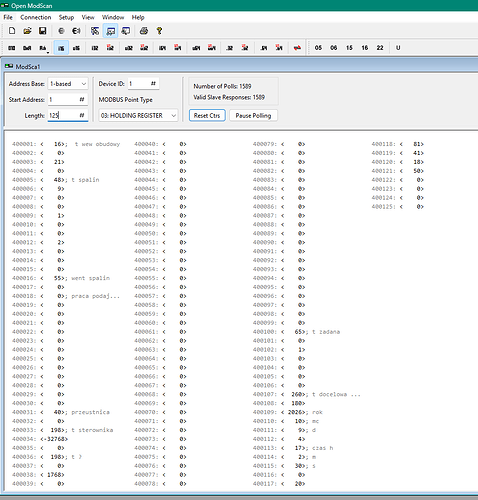Select the swapped i64 format with red mark
Image resolution: width=478 pixels, height=500 pixels.
point(178,48)
